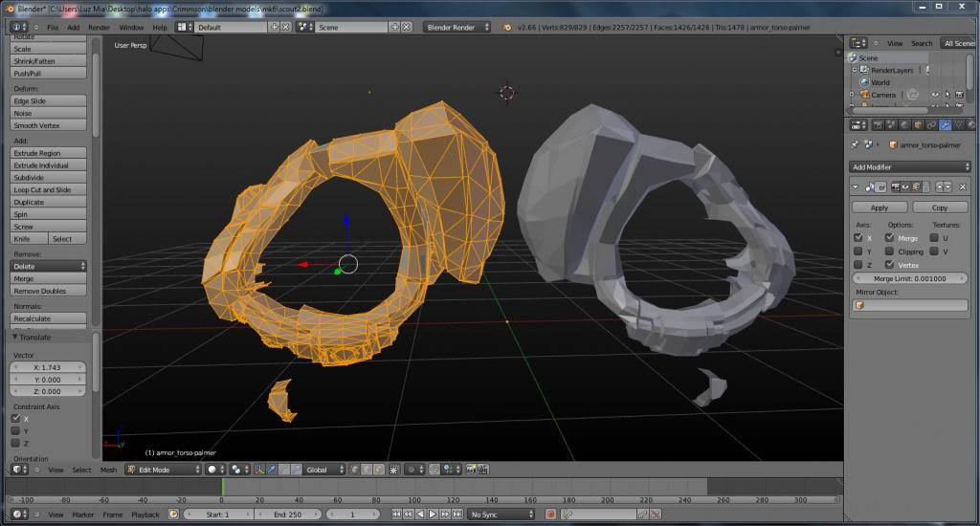Screen dimensions: 980x526
Task: Open the Object properties cube tab
Action: (x=918, y=125)
